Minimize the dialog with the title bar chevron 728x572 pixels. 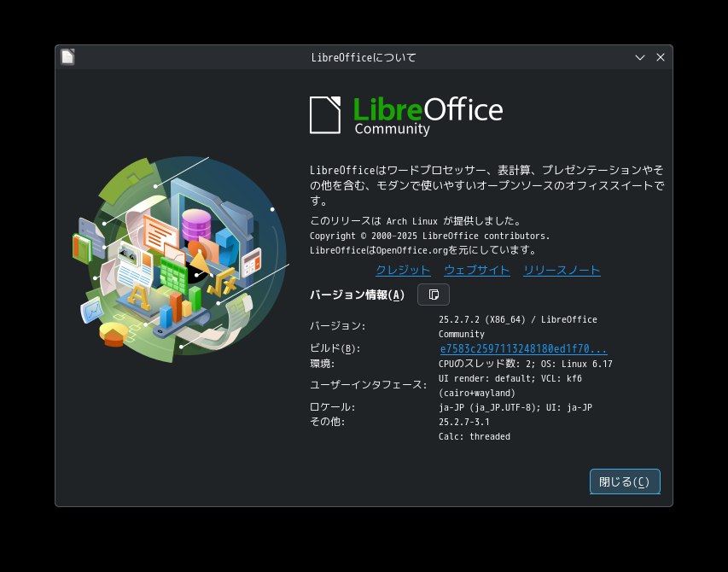point(640,57)
